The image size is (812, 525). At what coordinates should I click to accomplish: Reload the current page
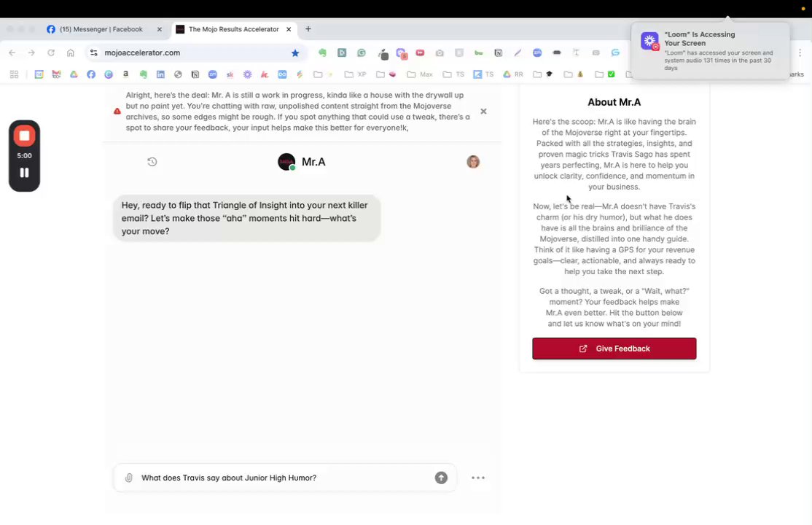(51, 52)
